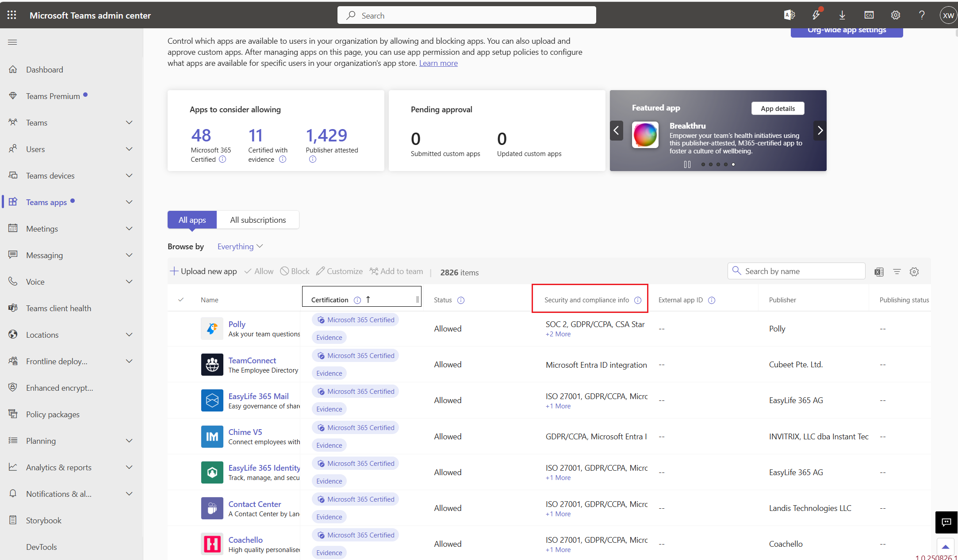The height and width of the screenshot is (560, 958).
Task: Open the help question mark icon
Action: (x=922, y=15)
